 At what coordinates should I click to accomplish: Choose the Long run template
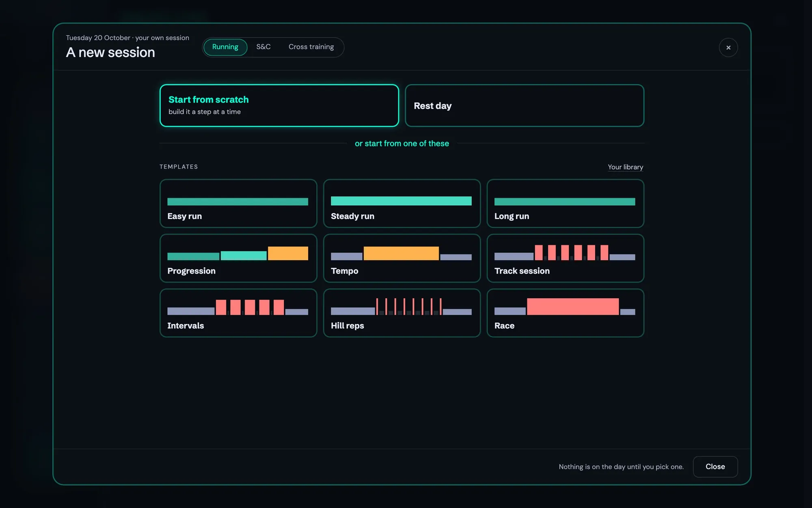(566, 203)
